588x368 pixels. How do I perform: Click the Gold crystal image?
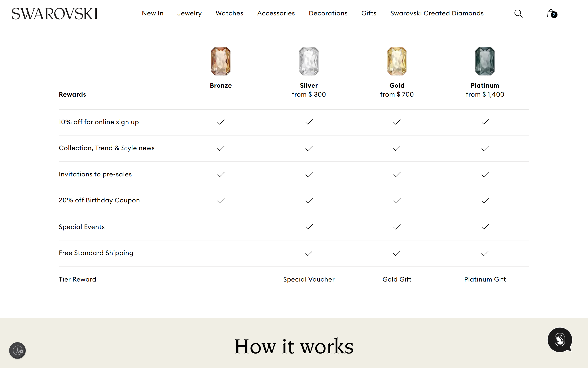click(x=397, y=61)
